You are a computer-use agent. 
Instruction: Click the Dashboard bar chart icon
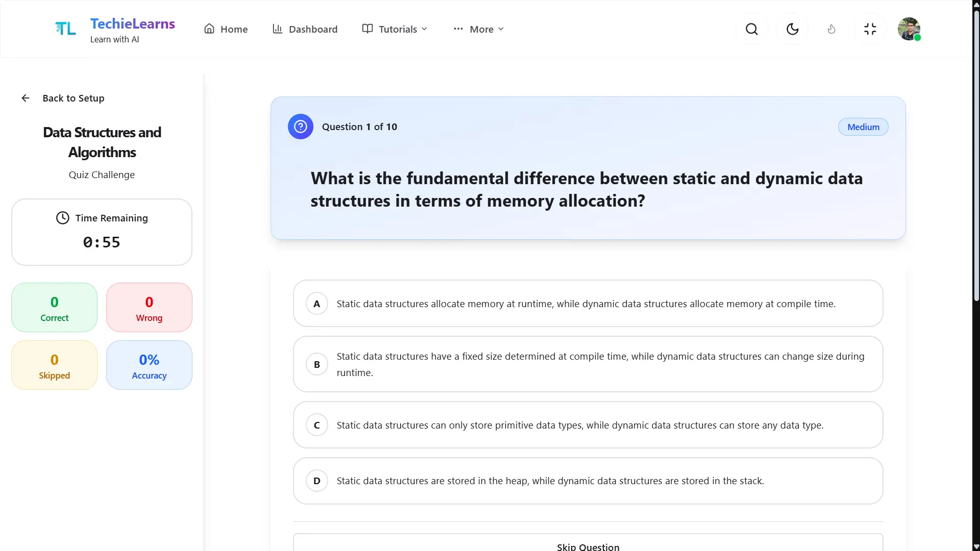point(277,29)
